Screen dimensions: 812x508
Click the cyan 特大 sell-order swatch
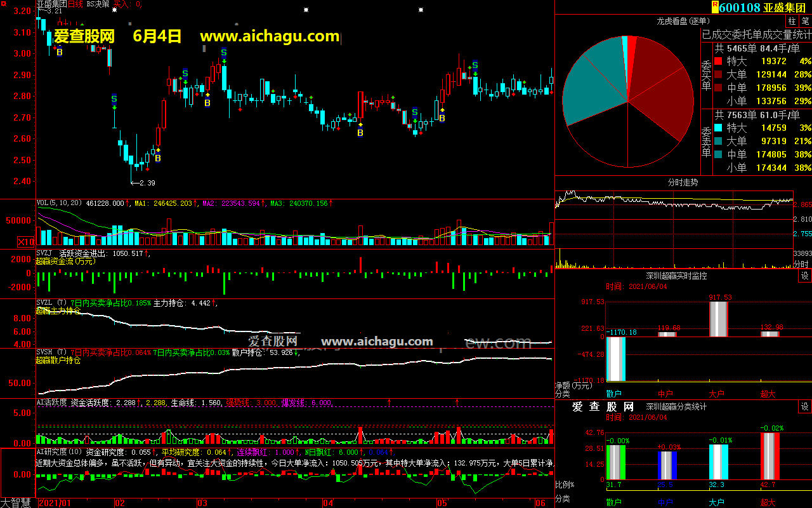coord(718,128)
